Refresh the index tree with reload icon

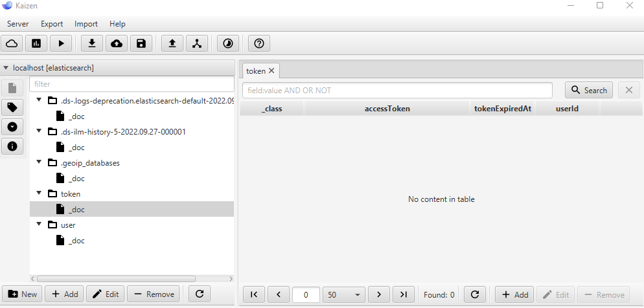click(200, 294)
